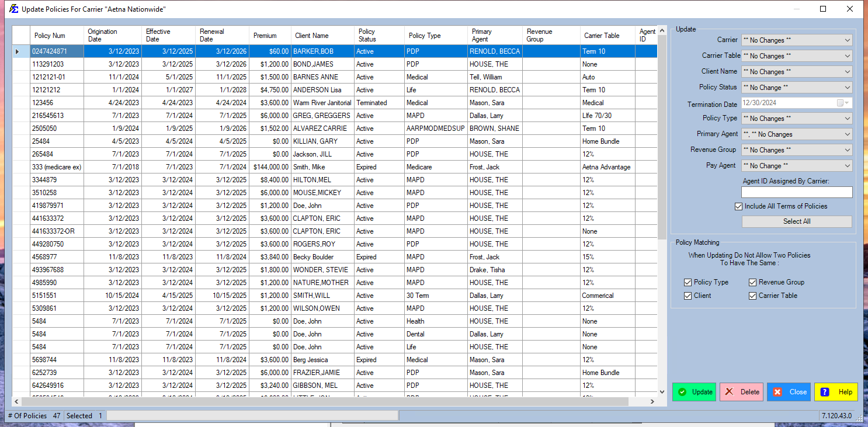Open Help with the question mark icon

[836, 392]
